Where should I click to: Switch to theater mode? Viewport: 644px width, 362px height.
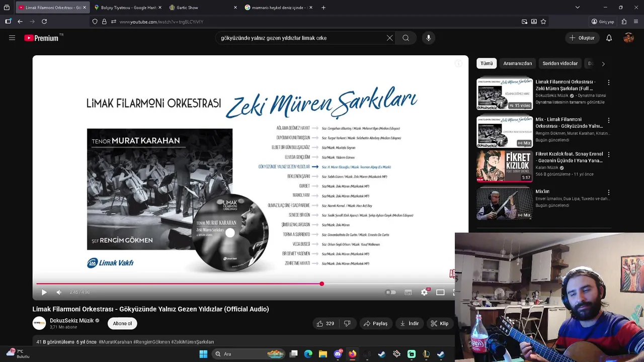(x=440, y=292)
